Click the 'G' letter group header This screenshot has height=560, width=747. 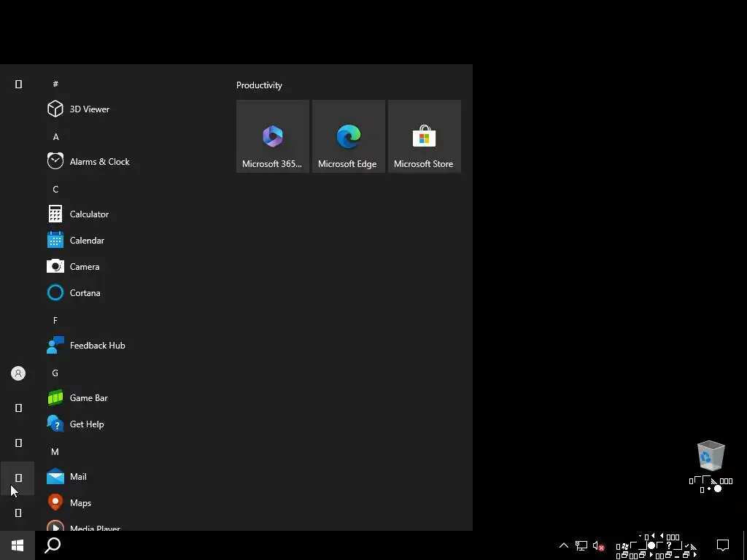(55, 373)
